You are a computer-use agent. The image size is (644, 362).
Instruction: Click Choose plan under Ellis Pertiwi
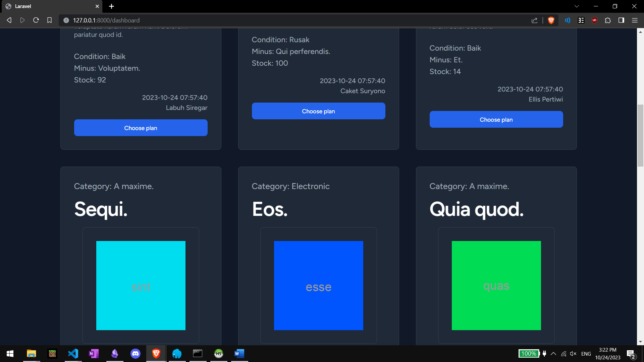(496, 119)
